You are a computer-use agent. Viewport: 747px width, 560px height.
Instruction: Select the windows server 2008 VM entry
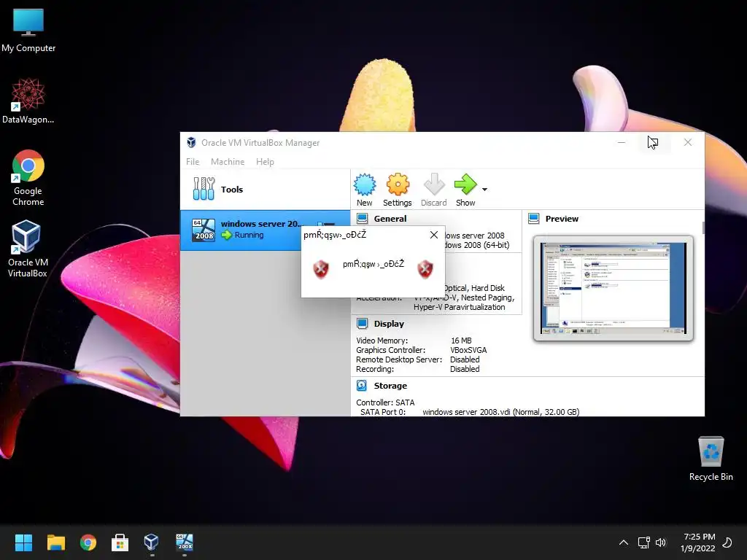[x=265, y=230]
